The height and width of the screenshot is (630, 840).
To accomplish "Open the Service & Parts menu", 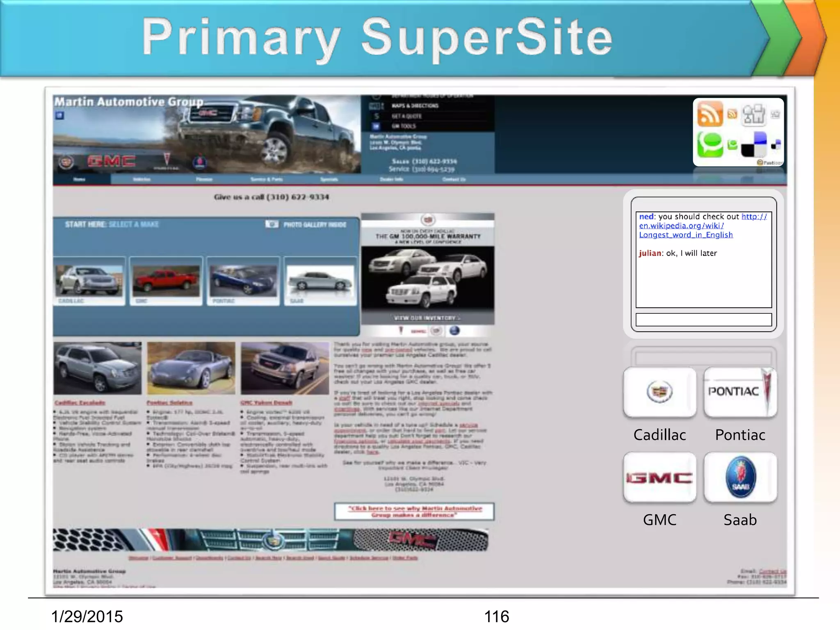I will point(266,179).
